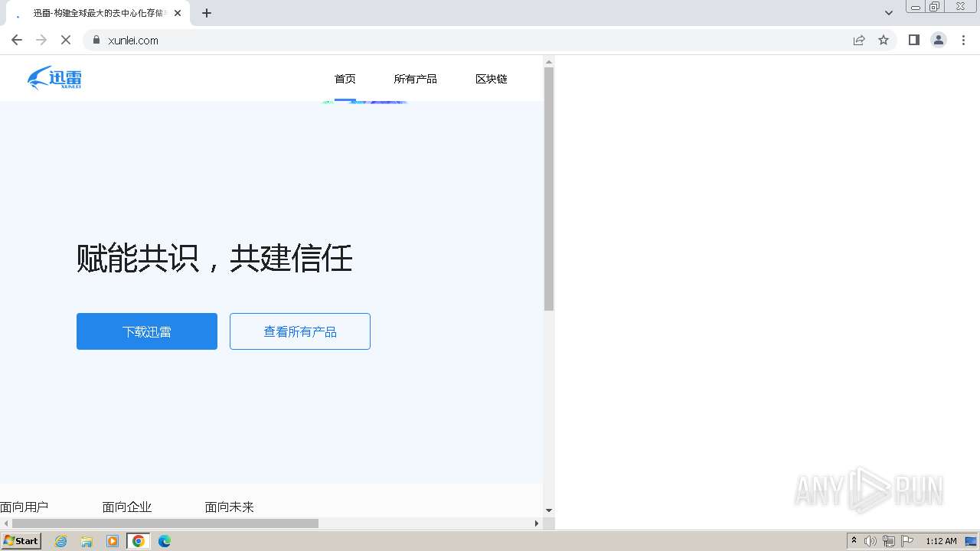Click the network tray icon
980x551 pixels.
click(x=889, y=541)
